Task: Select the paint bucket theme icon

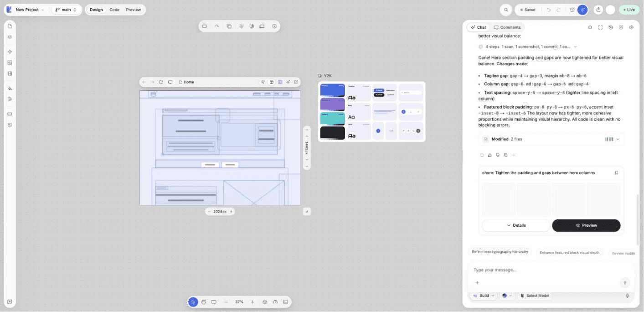Action: (10, 88)
